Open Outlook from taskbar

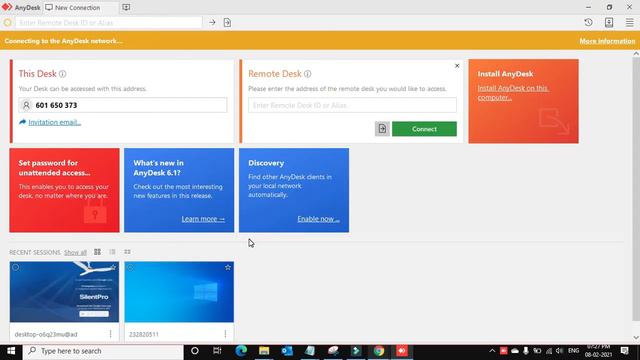tap(287, 351)
